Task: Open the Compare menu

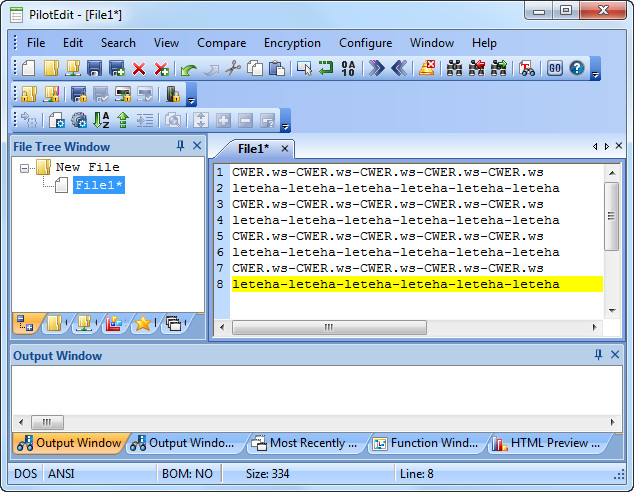Action: coord(221,43)
